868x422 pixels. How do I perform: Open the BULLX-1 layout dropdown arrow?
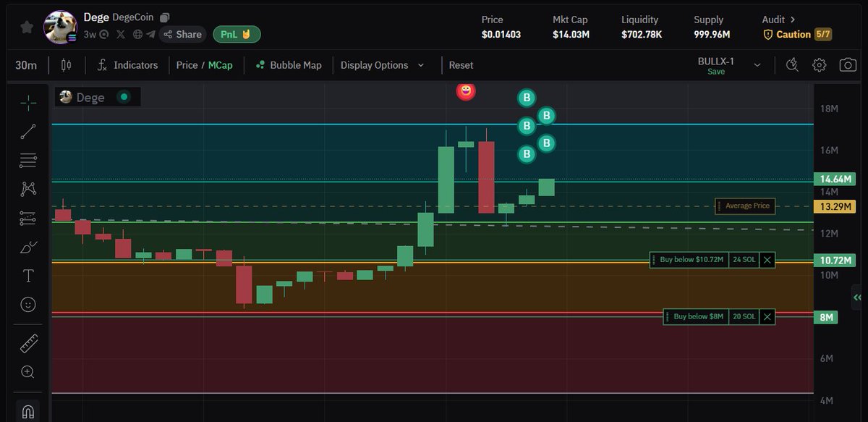coord(757,65)
